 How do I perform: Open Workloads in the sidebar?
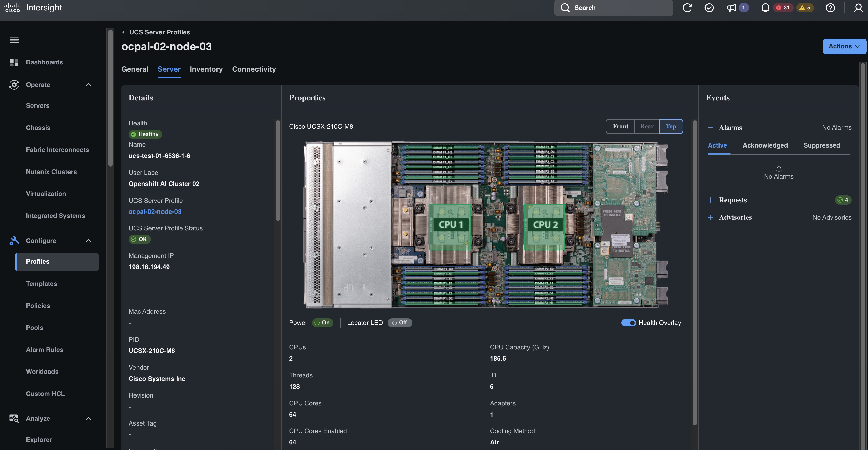point(42,372)
